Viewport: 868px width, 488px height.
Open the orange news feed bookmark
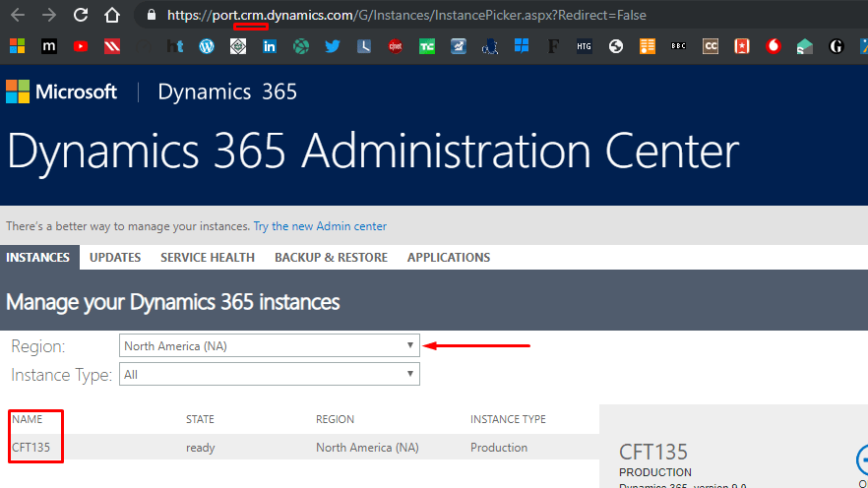(x=648, y=46)
